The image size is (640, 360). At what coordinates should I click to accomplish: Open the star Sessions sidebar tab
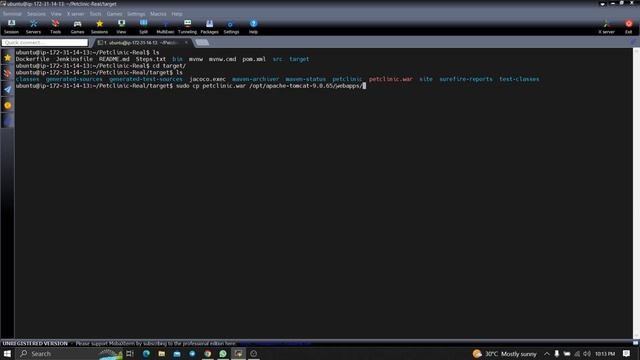click(x=7, y=58)
